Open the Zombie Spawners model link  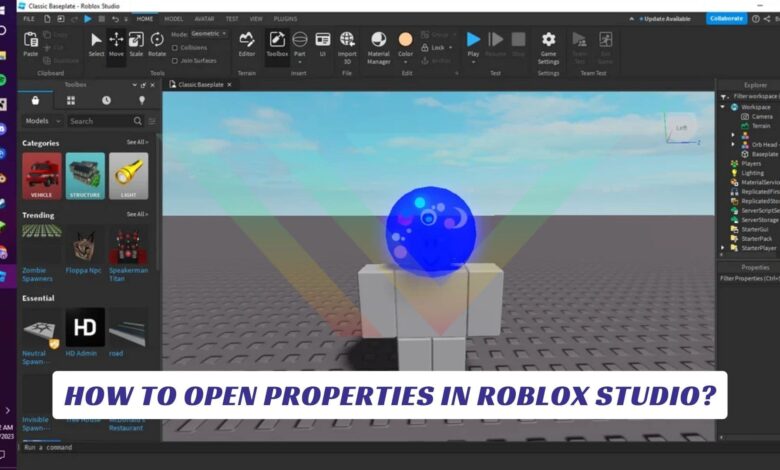point(37,275)
